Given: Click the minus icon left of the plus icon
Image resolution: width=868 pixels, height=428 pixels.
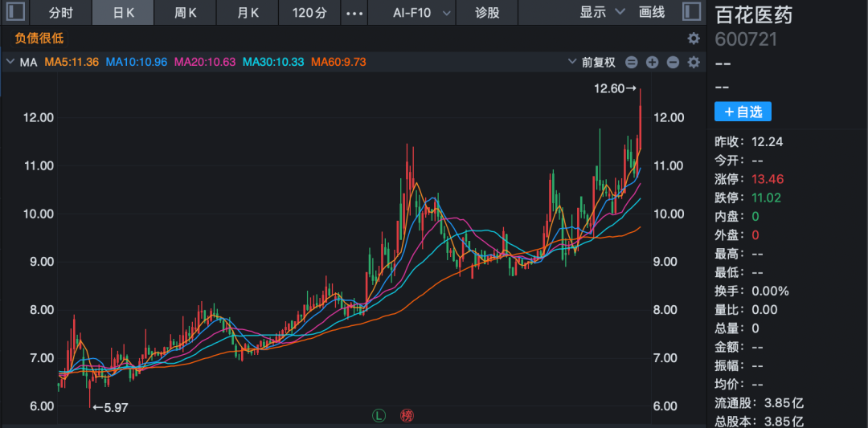Looking at the screenshot, I should point(632,63).
